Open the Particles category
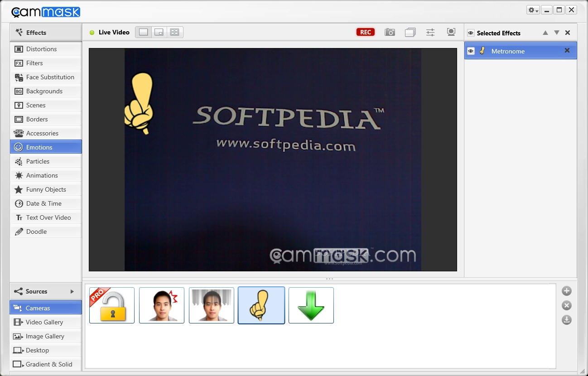 tap(46, 161)
